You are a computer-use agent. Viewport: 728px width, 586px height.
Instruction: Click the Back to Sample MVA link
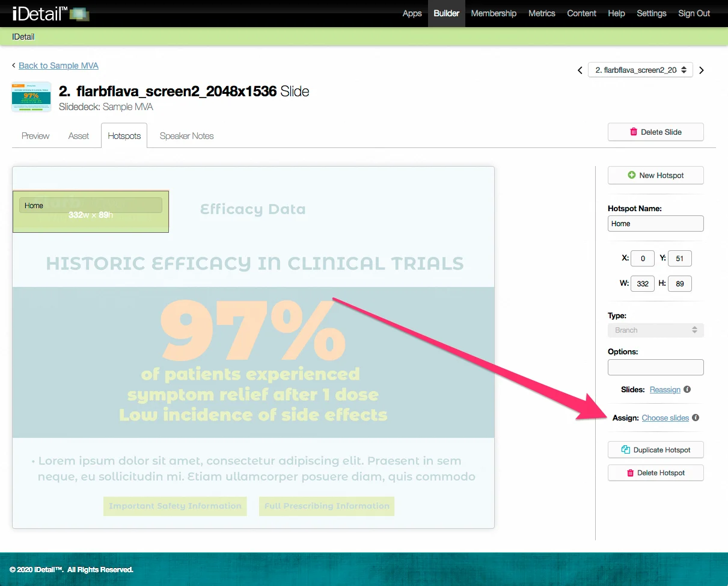(58, 66)
